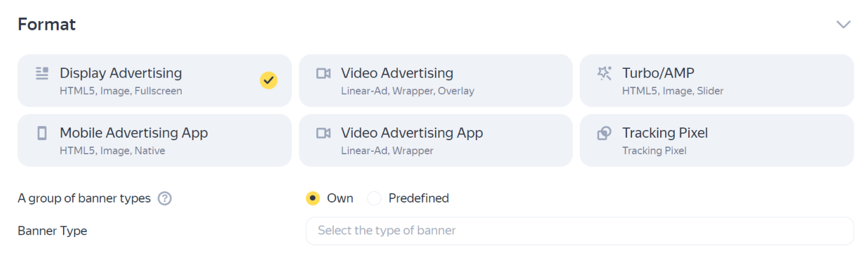Select the Own radio button
The width and height of the screenshot is (868, 260).
click(x=313, y=198)
